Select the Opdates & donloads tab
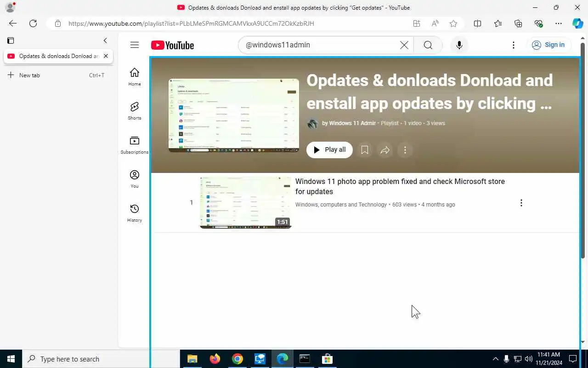The width and height of the screenshot is (588, 368). [58, 56]
